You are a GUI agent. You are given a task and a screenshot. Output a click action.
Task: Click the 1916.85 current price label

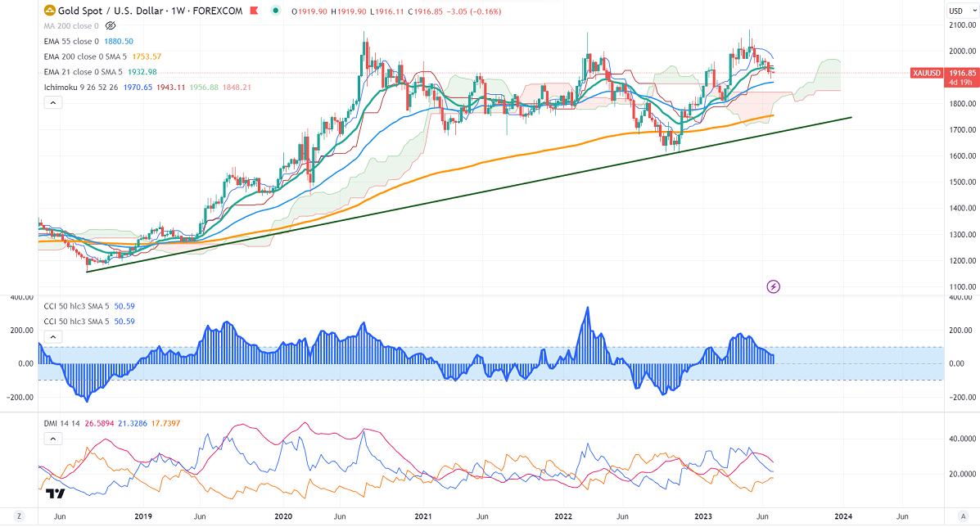click(962, 73)
